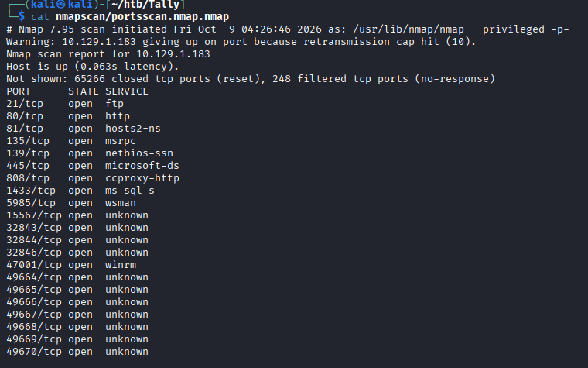
Task: Select the 21/tcp ftp line
Action: click(65, 104)
